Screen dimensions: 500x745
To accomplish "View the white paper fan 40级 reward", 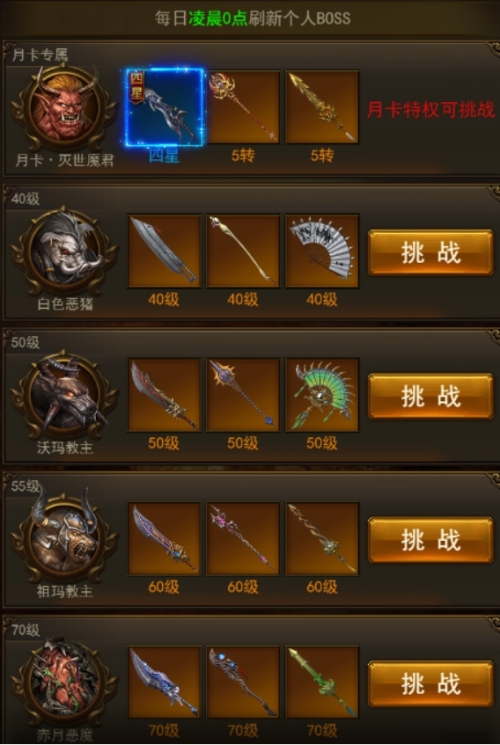I will click(322, 251).
